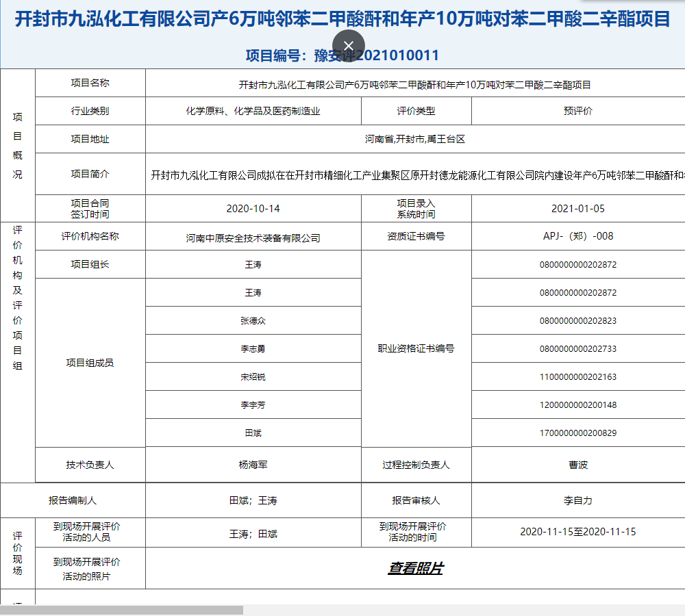Click the 项目名称 label cell
This screenshot has width=685, height=616.
pyautogui.click(x=90, y=83)
